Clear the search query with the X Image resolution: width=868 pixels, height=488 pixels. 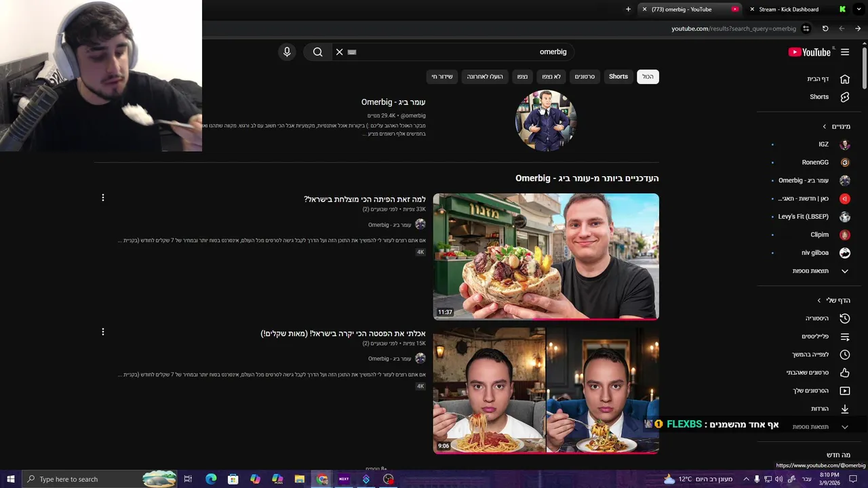tap(340, 52)
